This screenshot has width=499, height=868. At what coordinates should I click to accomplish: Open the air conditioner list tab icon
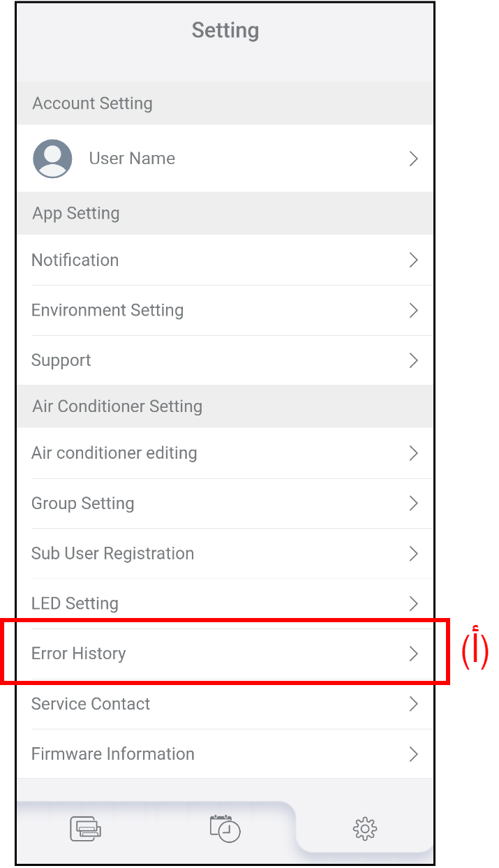[x=86, y=829]
